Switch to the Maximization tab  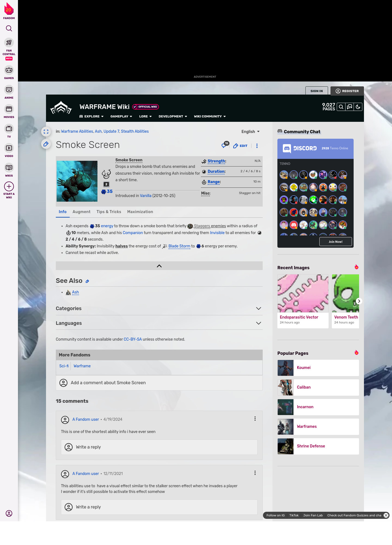tap(140, 212)
